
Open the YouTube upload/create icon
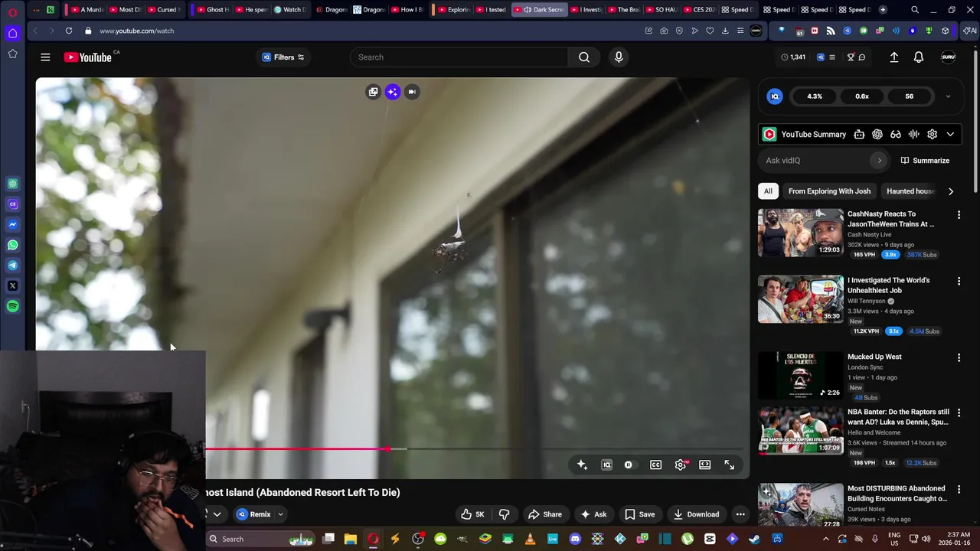click(x=893, y=57)
